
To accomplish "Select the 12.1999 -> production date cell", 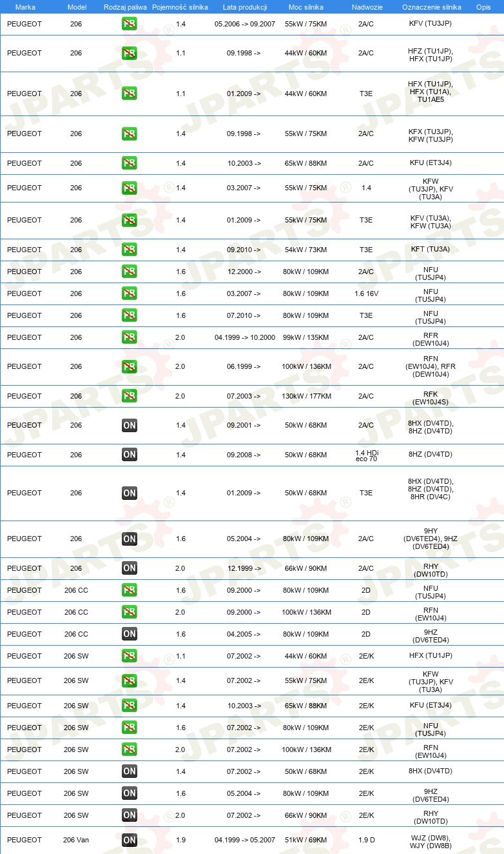I will (244, 568).
